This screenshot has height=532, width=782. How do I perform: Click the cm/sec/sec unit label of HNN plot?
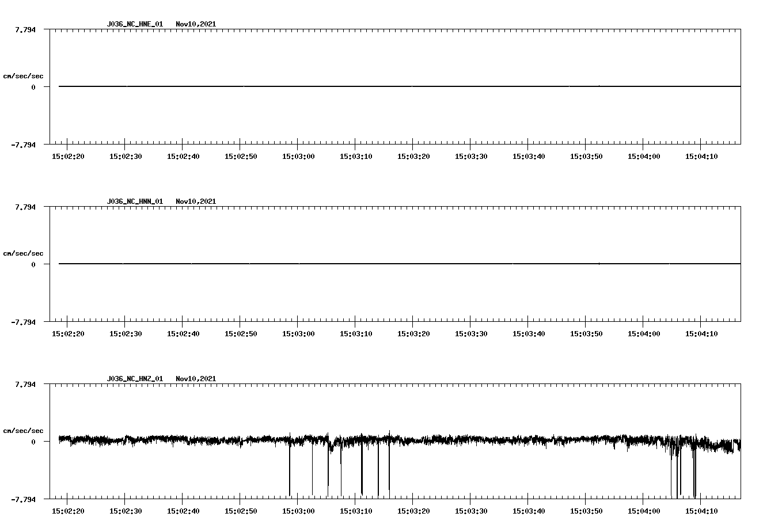(x=23, y=253)
